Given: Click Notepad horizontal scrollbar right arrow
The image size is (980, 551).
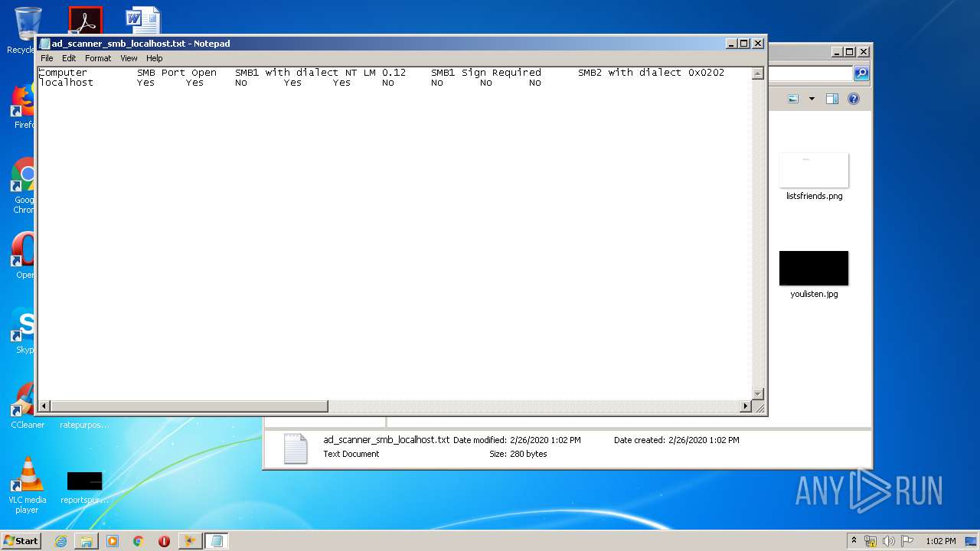Looking at the screenshot, I should pyautogui.click(x=746, y=406).
